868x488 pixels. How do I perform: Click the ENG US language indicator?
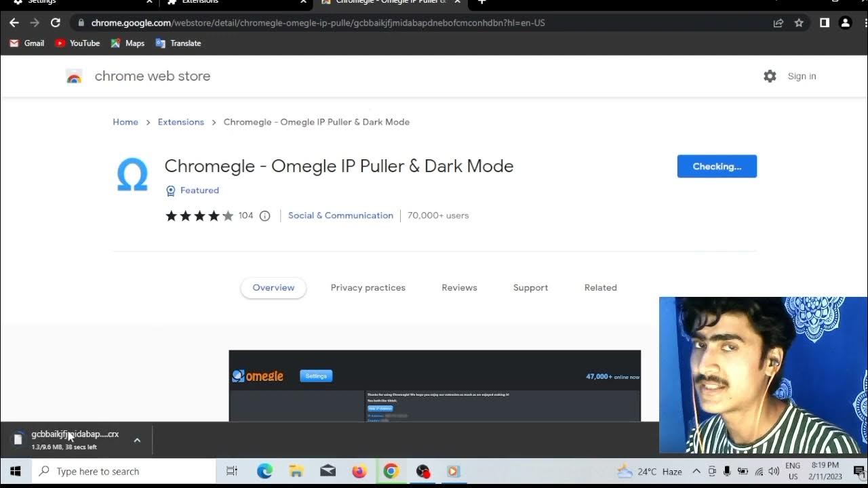click(793, 471)
